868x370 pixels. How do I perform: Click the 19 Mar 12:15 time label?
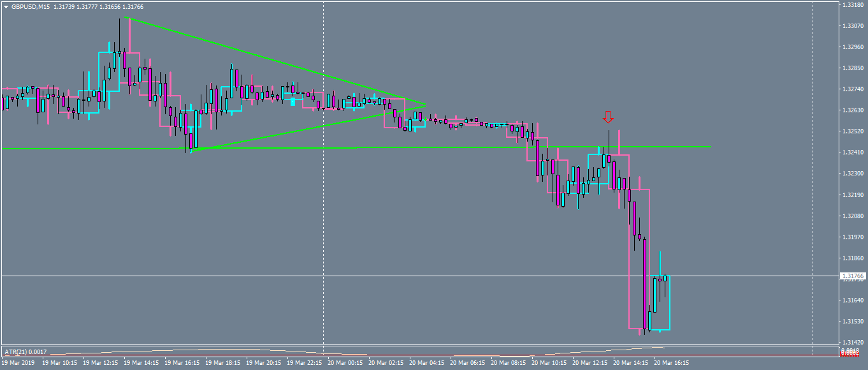pyautogui.click(x=101, y=362)
